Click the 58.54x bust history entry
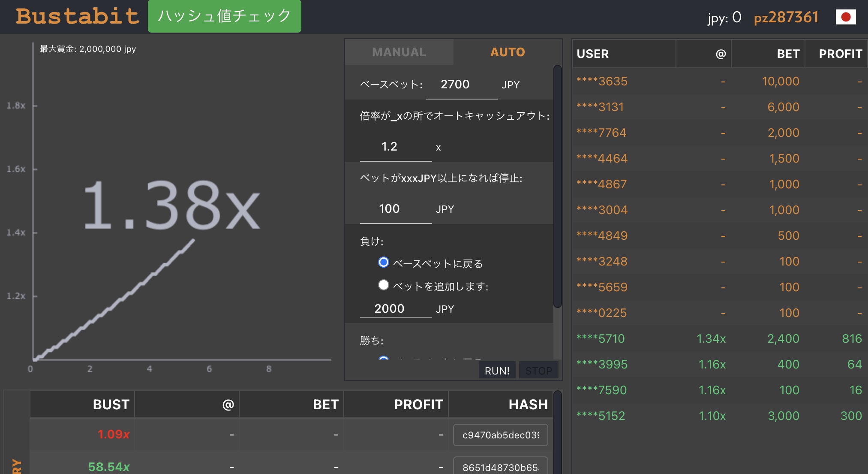Image resolution: width=868 pixels, height=474 pixels. [109, 467]
